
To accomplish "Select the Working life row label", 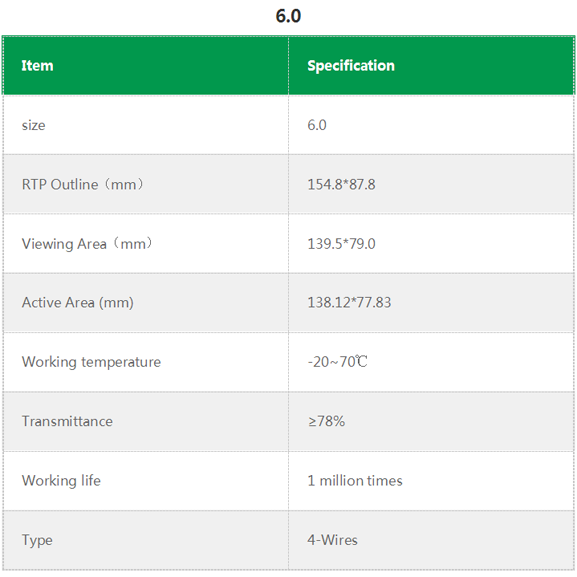I will pyautogui.click(x=61, y=481).
